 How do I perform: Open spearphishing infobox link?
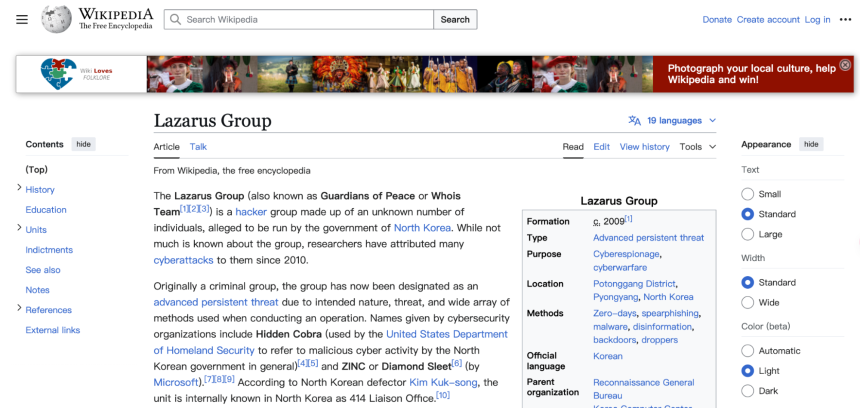tap(670, 313)
